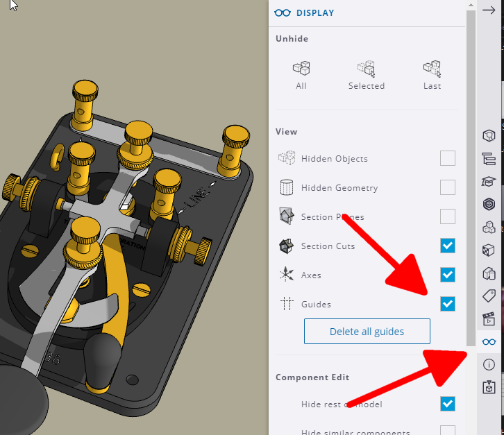Open the Instructor graduation cap panel

pos(489,182)
